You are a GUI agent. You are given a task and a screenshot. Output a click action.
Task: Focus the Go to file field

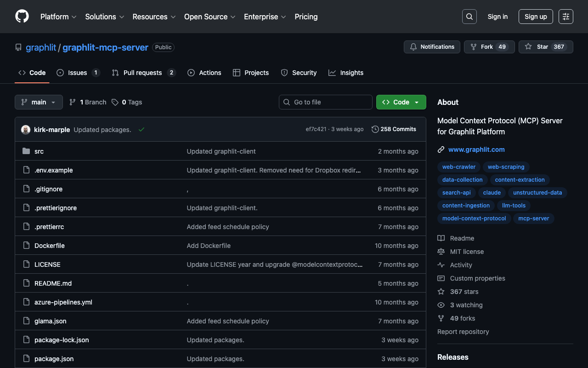point(326,102)
